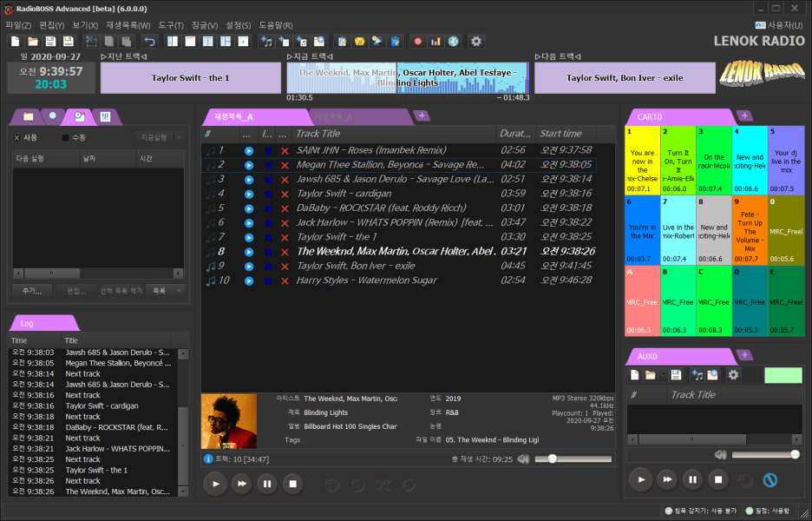
Task: Open the mixer sliders tab icon in left panel
Action: click(x=105, y=116)
